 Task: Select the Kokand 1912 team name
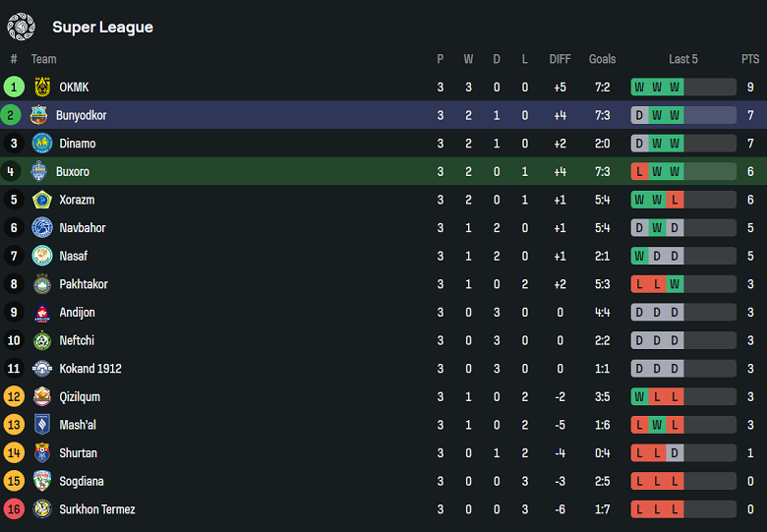tap(90, 369)
